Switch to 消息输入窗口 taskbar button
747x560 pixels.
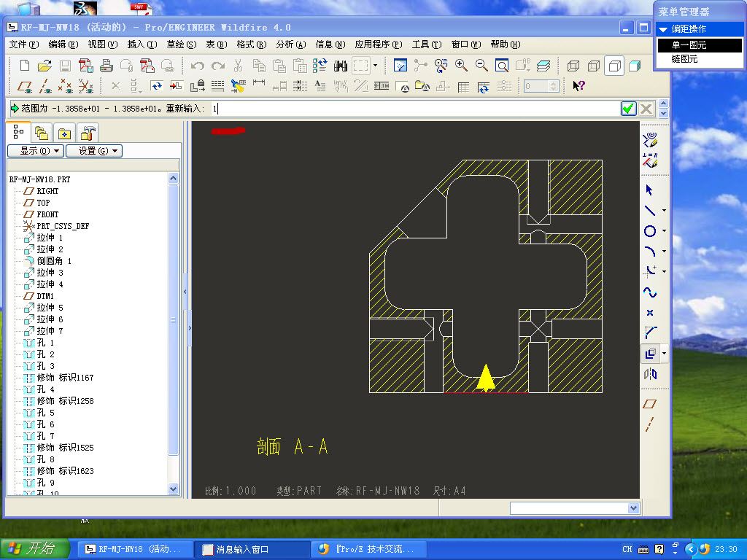click(252, 549)
